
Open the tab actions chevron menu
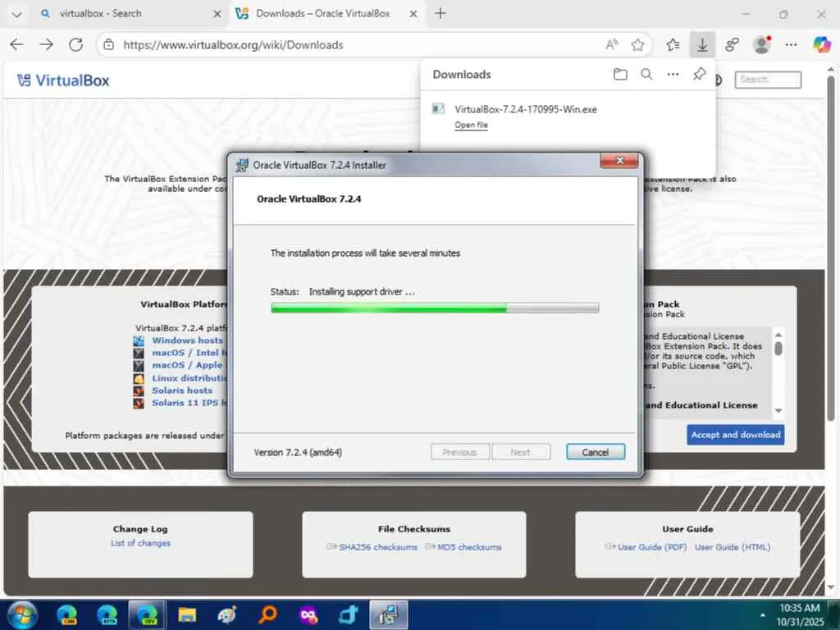(16, 14)
